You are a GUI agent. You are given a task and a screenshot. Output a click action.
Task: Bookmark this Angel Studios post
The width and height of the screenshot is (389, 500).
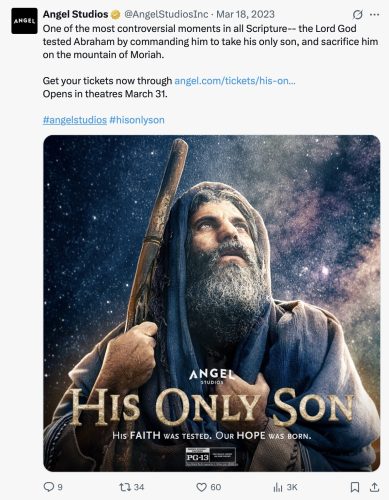pyautogui.click(x=355, y=487)
